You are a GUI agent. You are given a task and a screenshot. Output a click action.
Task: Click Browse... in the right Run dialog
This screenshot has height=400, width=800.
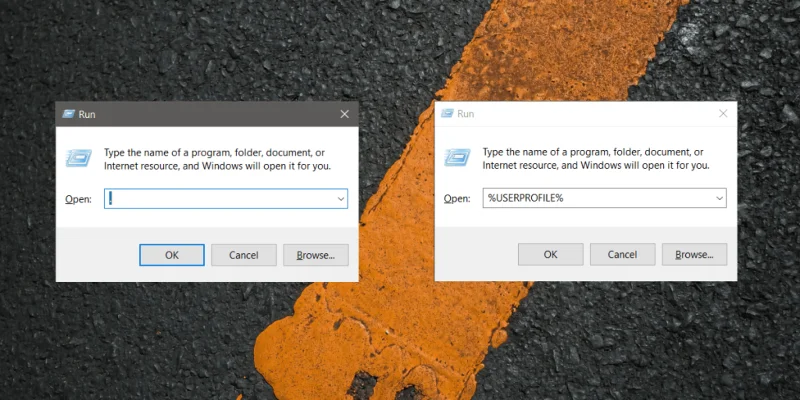694,254
